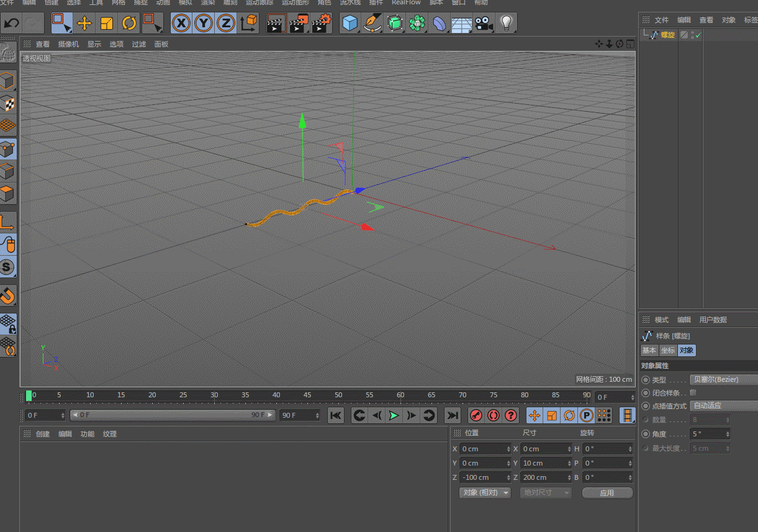Add a Light with bulb icon

(x=507, y=24)
